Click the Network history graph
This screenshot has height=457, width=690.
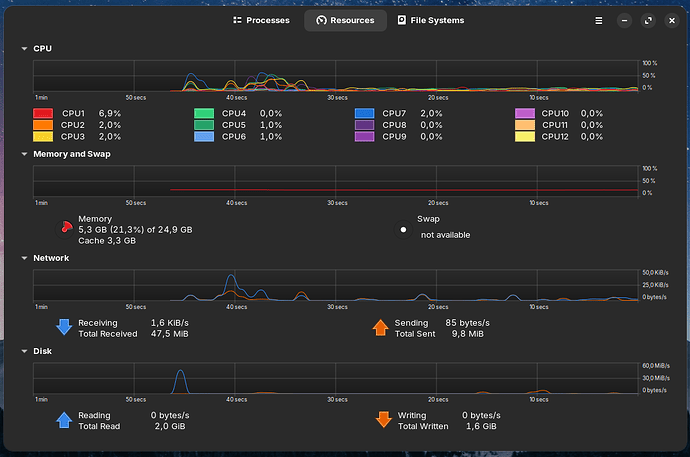coord(335,285)
